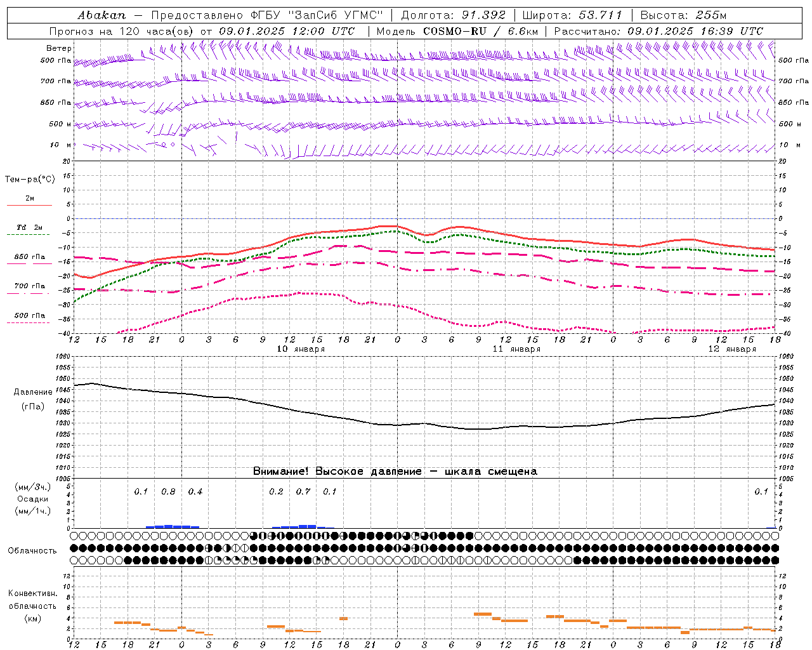812x650 pixels.
Task: Click the "0.7" precipitation value
Action: click(303, 492)
